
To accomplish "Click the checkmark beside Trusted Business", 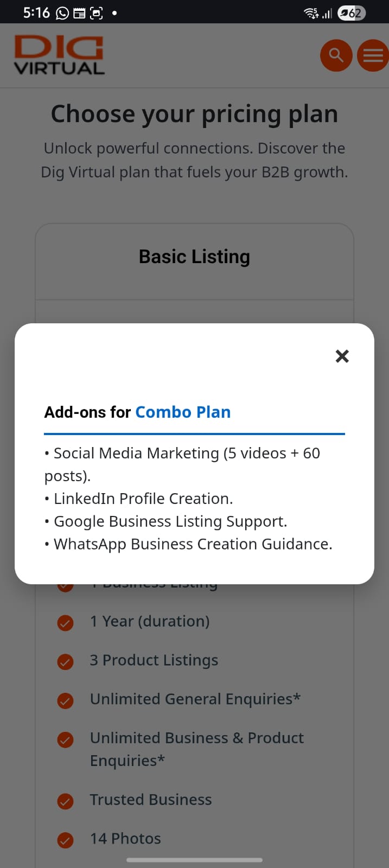I will (x=66, y=801).
